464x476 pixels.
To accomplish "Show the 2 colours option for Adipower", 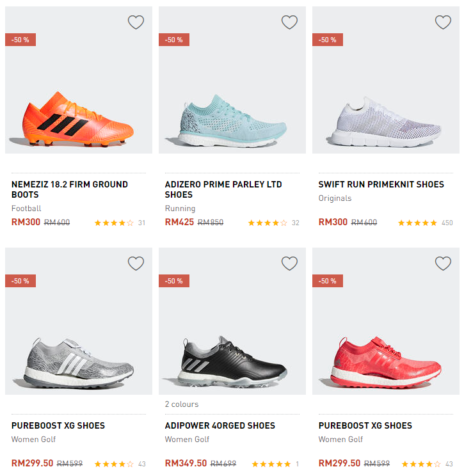I will (x=182, y=404).
